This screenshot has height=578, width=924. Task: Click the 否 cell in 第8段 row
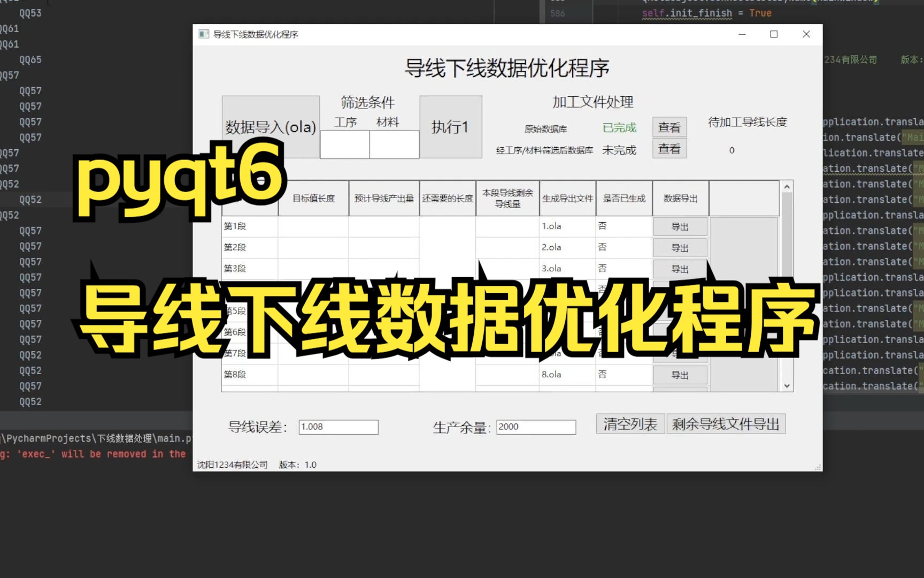[624, 375]
